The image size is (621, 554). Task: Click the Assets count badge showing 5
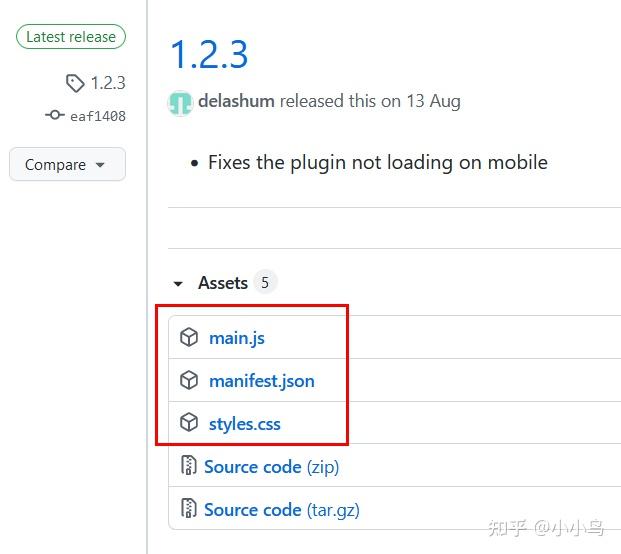(265, 283)
